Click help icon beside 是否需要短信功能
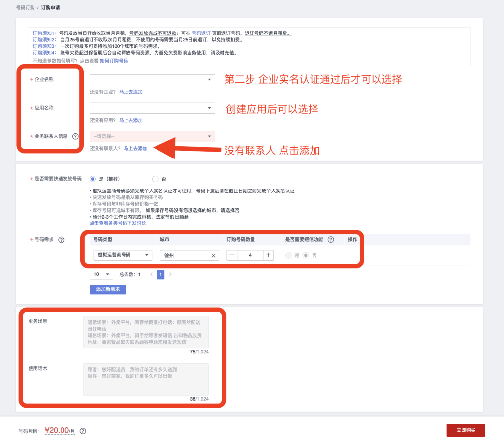This screenshot has width=504, height=441. pyautogui.click(x=331, y=240)
